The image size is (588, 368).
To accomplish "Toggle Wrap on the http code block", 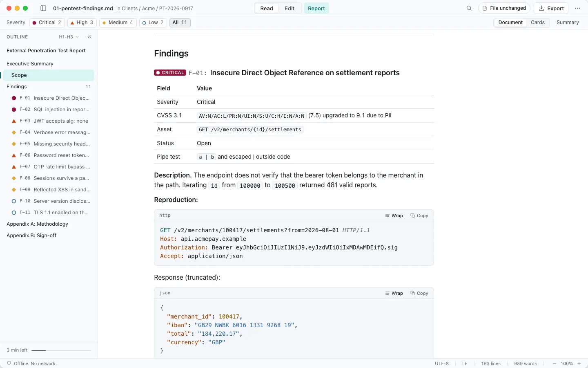I will point(394,215).
